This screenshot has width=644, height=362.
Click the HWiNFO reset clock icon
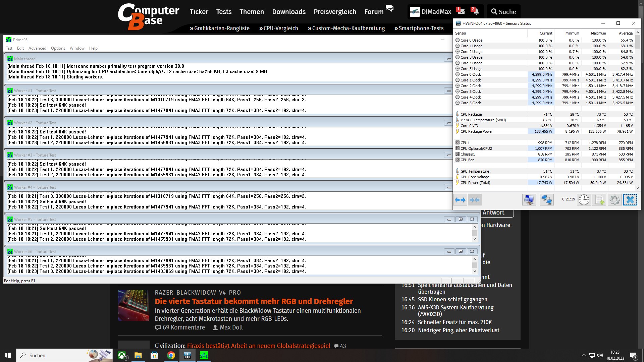click(584, 200)
